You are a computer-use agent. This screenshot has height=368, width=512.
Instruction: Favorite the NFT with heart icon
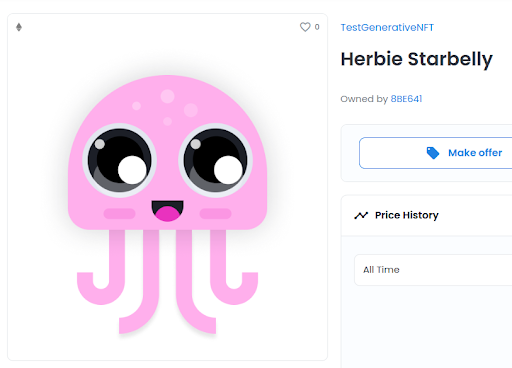305,27
